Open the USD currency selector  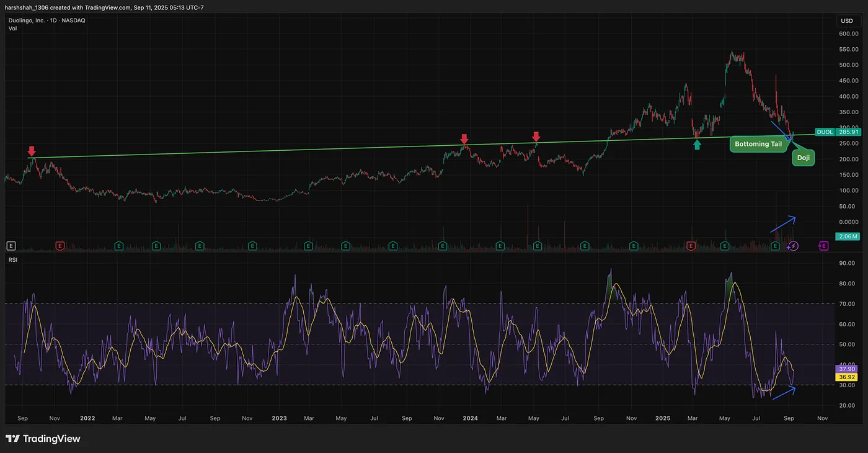pyautogui.click(x=846, y=21)
